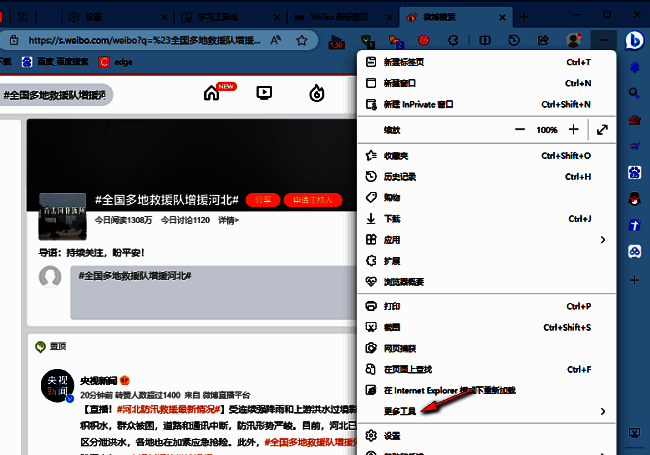Click the 申请主持人 button

tap(313, 200)
